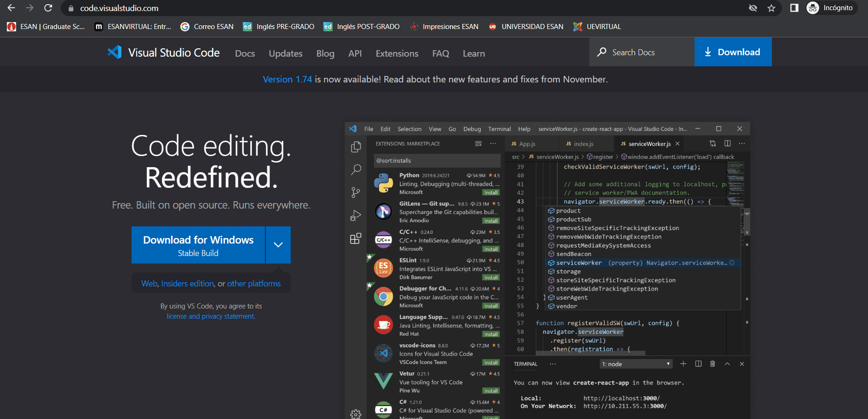The image size is (868, 419).
Task: Open the Correo ESAN bookmark
Action: coord(207,27)
